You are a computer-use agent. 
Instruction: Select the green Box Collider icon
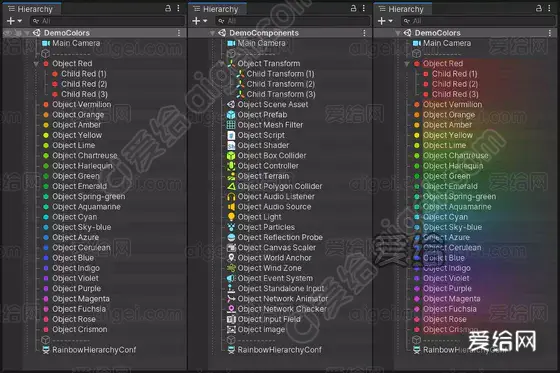(231, 156)
